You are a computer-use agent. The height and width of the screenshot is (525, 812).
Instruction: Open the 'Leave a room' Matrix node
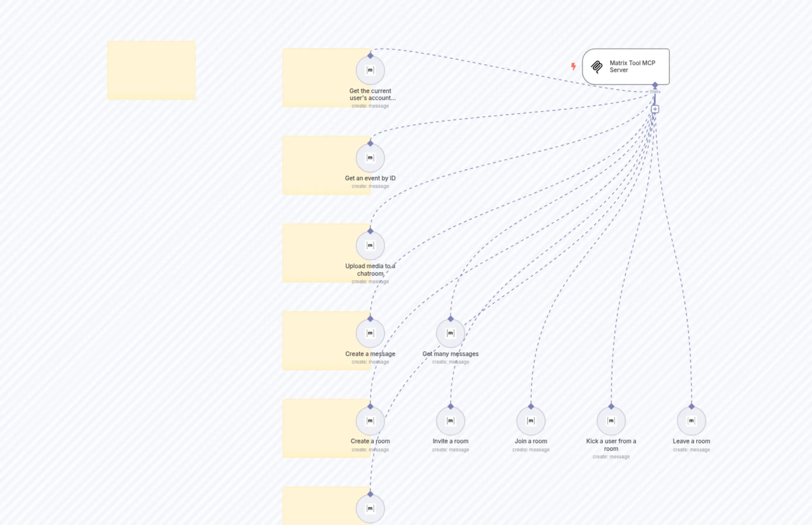click(691, 421)
